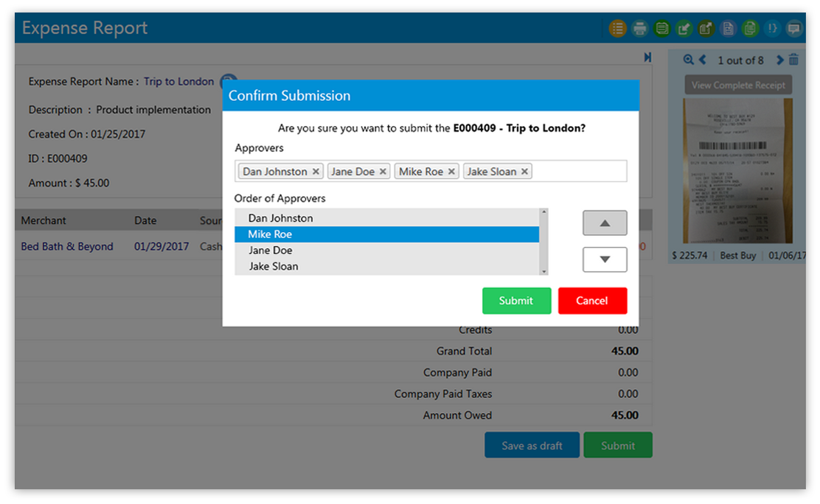Remove Dan Johnston from approvers
820x504 pixels.
[316, 172]
